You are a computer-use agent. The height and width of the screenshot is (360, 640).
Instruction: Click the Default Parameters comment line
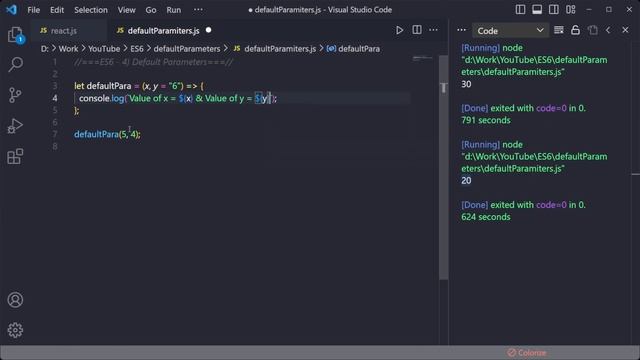[x=153, y=62]
